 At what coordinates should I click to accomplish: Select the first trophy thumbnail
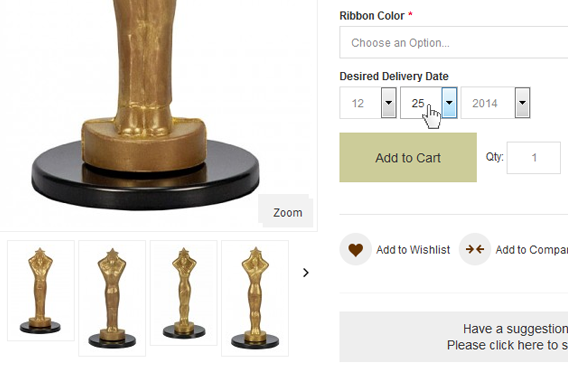(41, 291)
